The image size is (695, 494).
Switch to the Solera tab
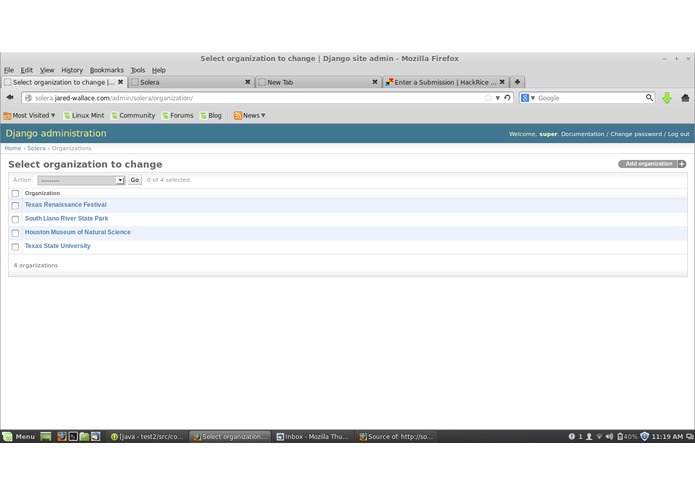pos(191,82)
